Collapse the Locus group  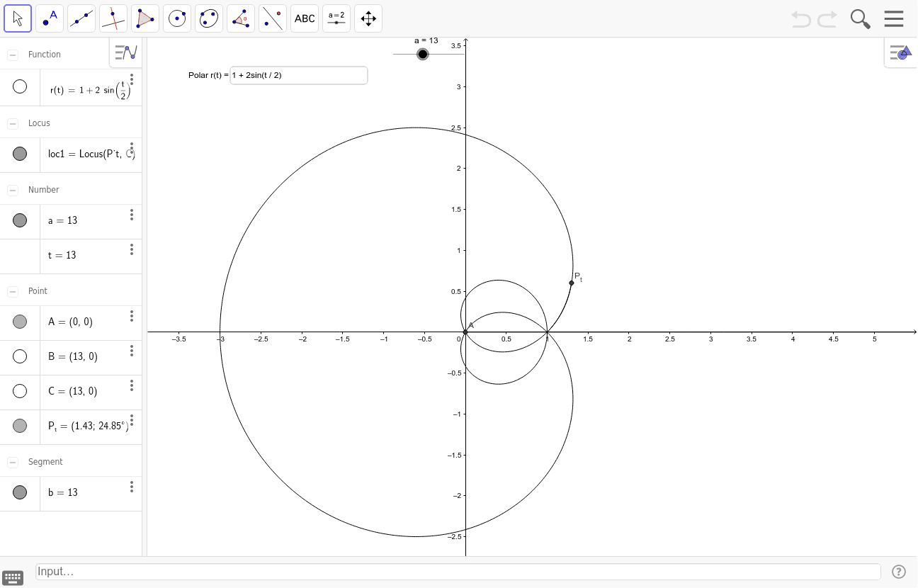pyautogui.click(x=13, y=123)
